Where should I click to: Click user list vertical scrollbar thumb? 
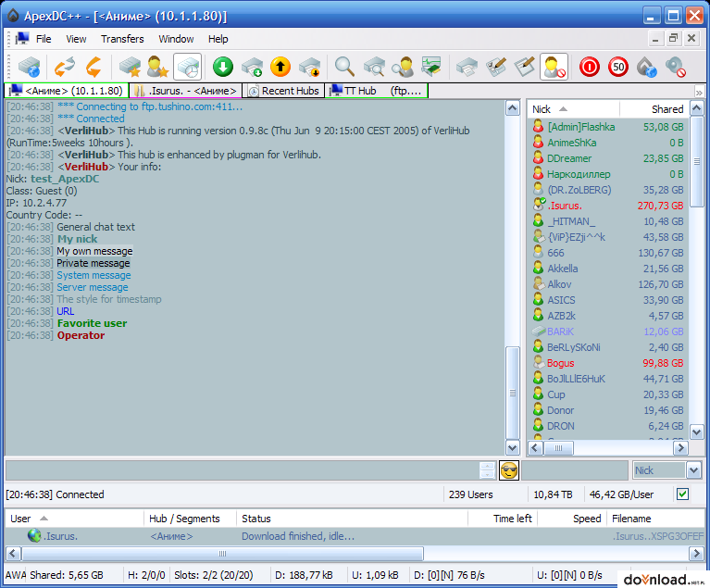696,162
